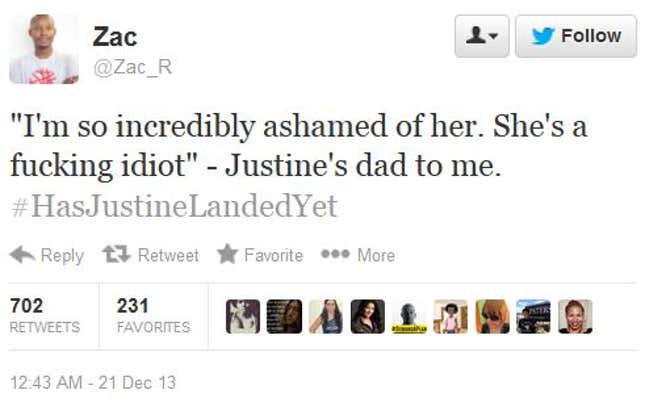Click the Zac display name
Image resolution: width=645 pixels, height=419 pixels.
[x=115, y=36]
